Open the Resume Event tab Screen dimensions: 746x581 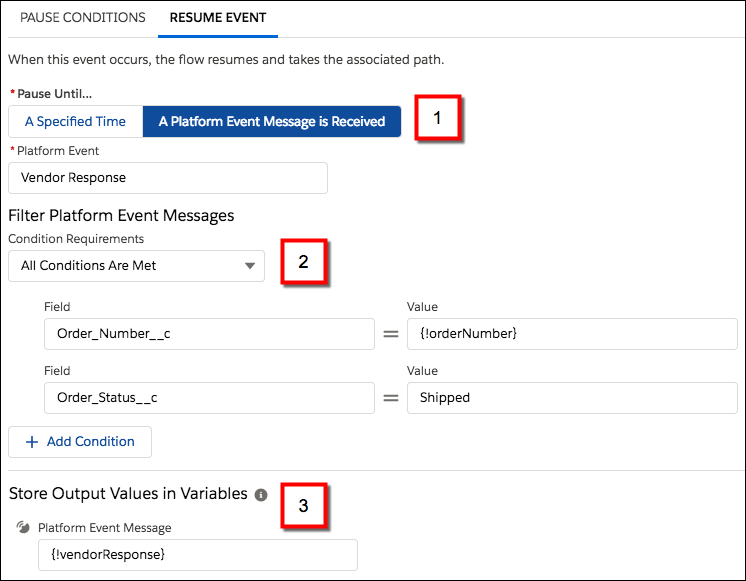[218, 18]
